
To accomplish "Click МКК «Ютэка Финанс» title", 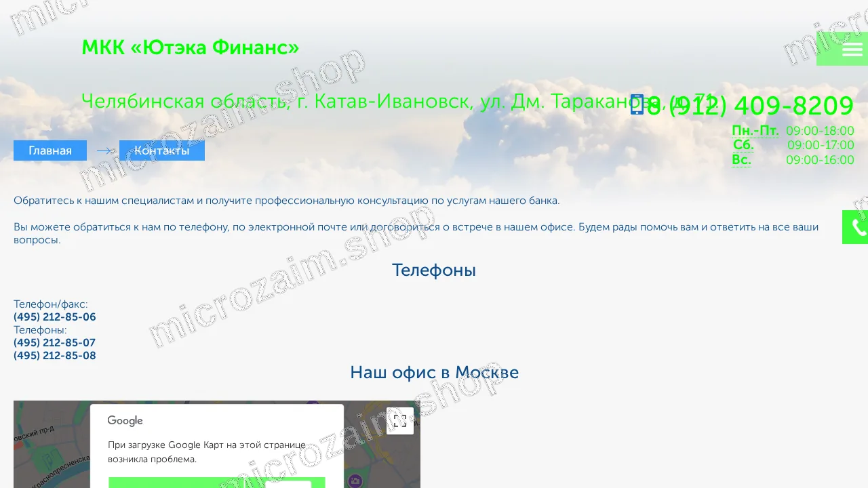I will point(191,47).
